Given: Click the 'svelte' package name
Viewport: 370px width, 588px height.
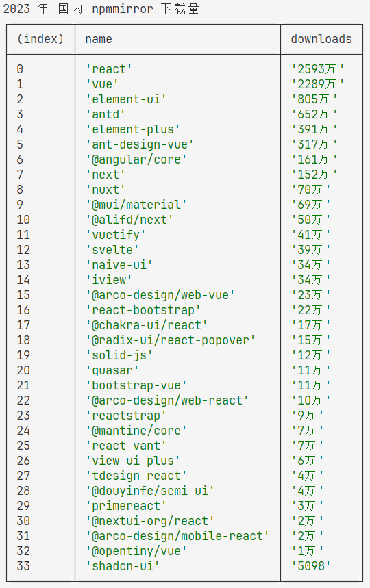Looking at the screenshot, I should (112, 250).
